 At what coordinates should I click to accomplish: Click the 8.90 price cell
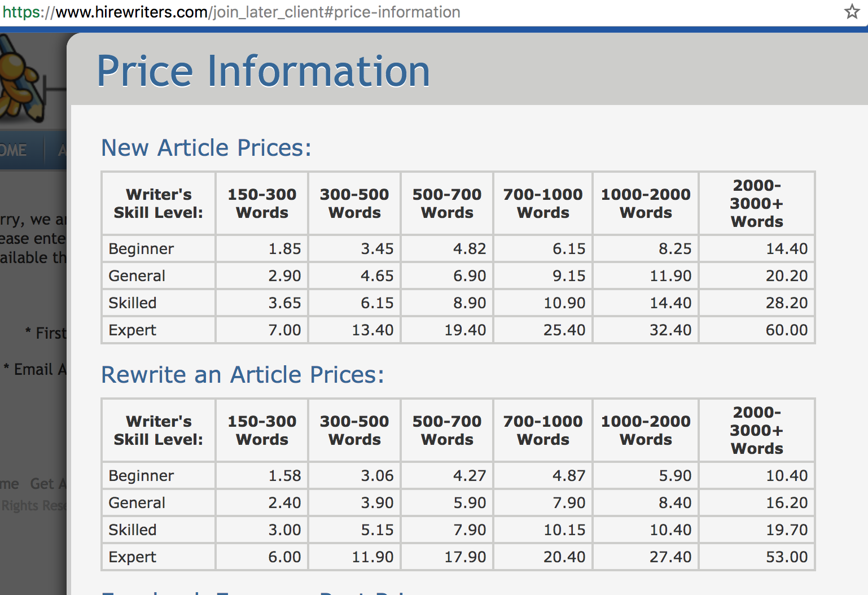coord(447,303)
